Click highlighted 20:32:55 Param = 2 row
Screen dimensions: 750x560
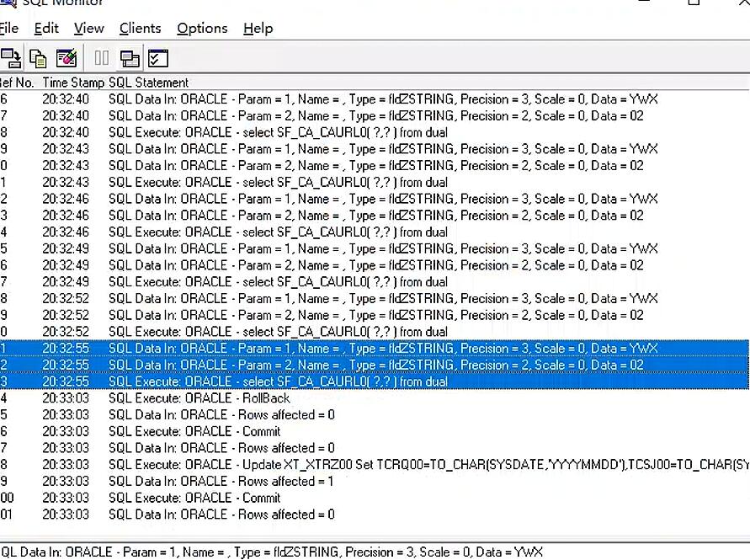[375, 365]
